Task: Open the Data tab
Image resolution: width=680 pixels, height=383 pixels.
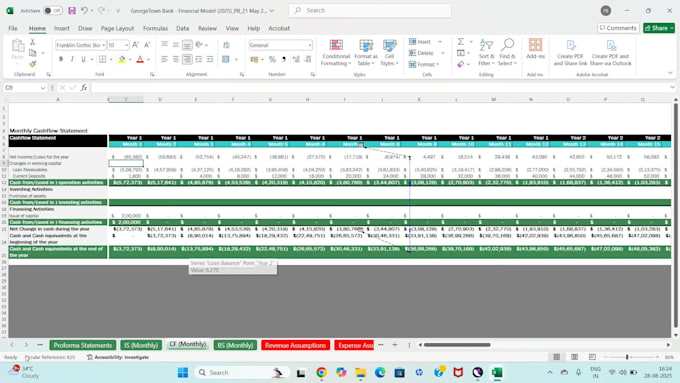Action: point(182,28)
